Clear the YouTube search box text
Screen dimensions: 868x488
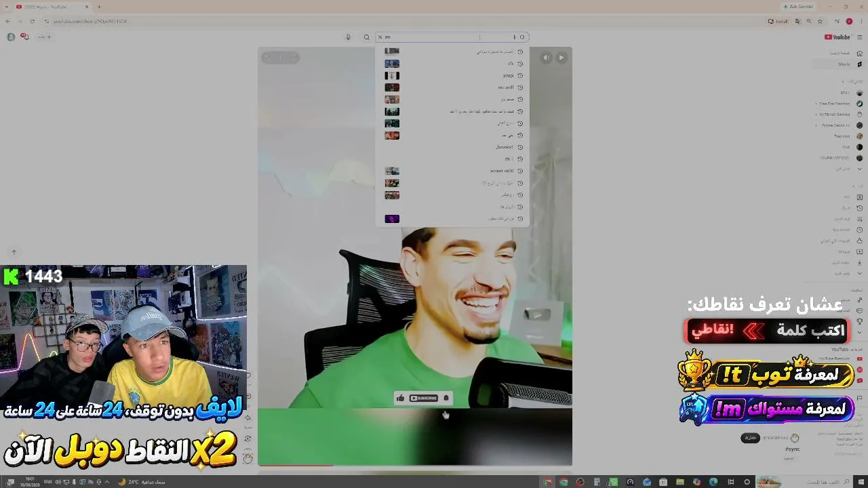point(380,37)
